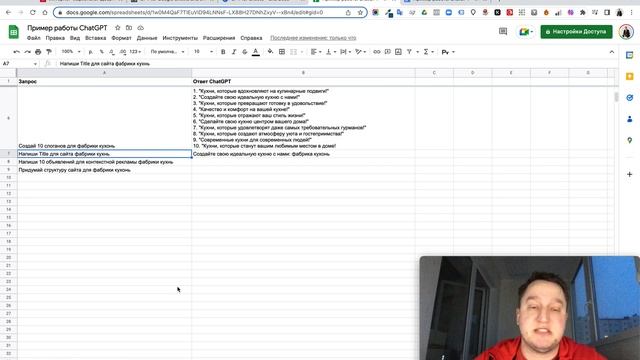
Task: Open the Инструменты menu
Action: click(180, 38)
